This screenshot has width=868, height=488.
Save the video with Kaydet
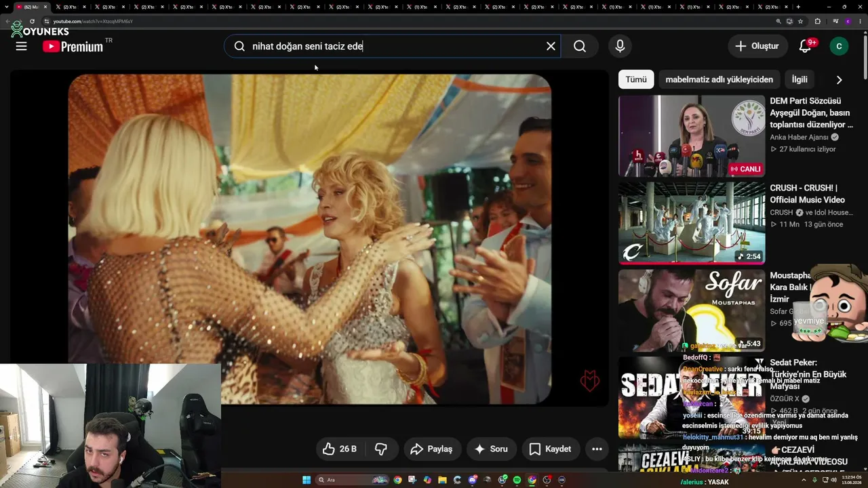[550, 449]
